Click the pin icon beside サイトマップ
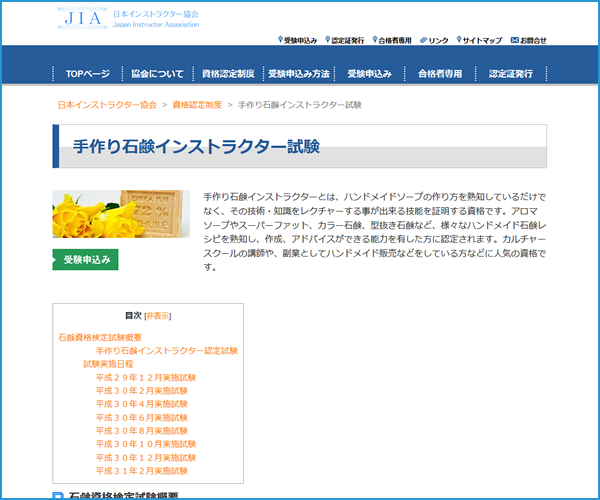600x500 pixels. 459,40
